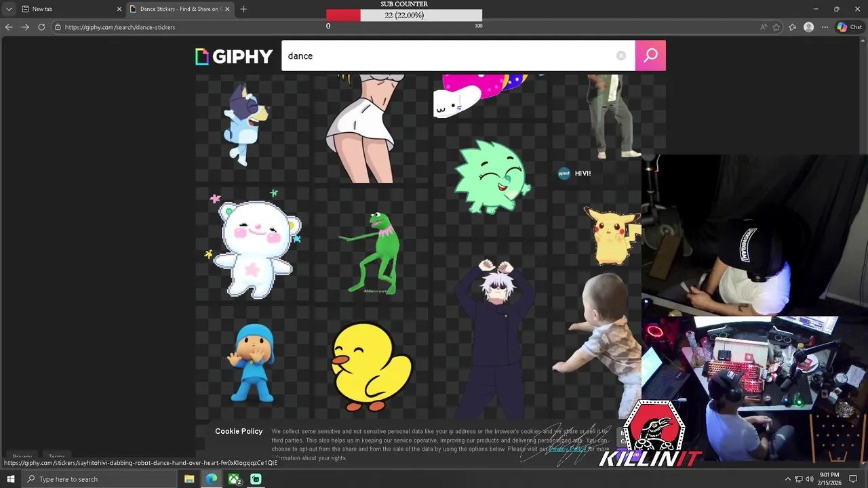Open the dancing baby sticker
This screenshot has height=488, width=868.
597,346
